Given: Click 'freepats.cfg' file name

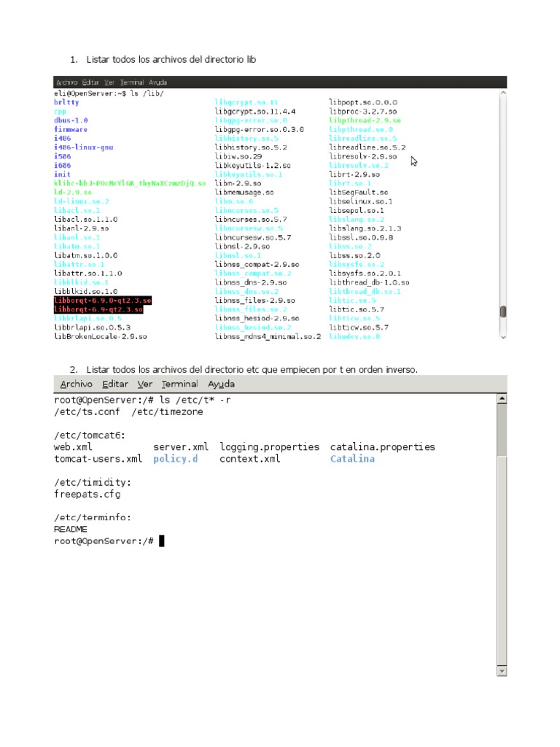Looking at the screenshot, I should (x=87, y=494).
